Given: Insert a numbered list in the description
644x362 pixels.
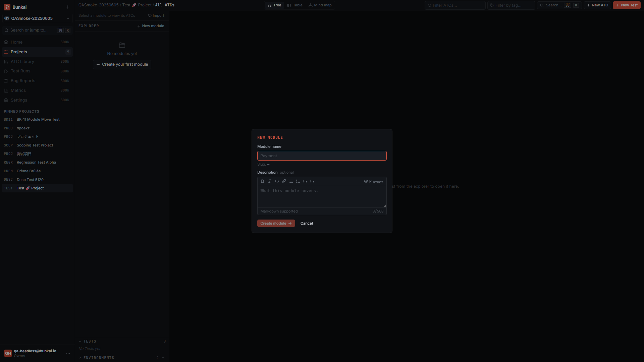Looking at the screenshot, I should point(298,181).
